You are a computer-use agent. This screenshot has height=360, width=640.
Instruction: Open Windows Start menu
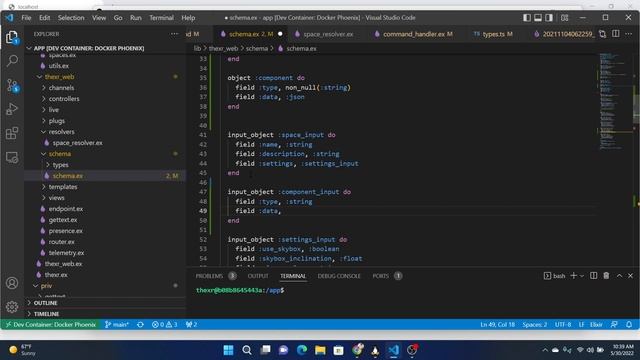tap(229, 350)
